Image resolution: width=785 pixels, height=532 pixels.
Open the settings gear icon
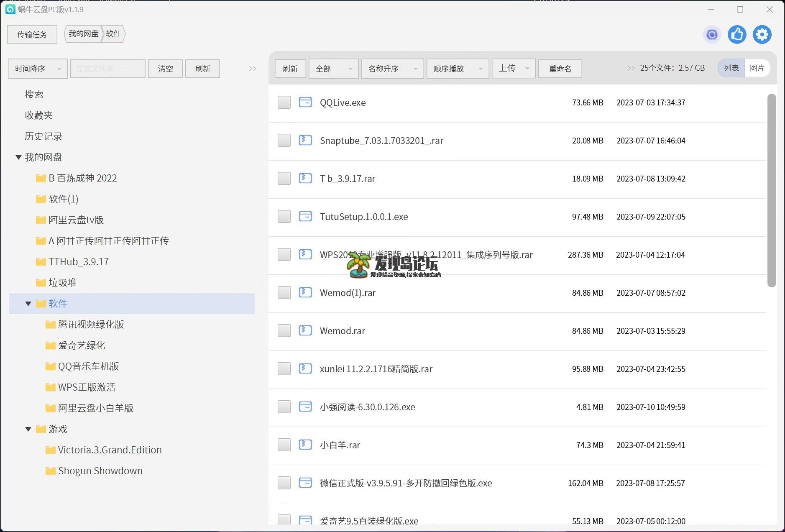click(762, 34)
